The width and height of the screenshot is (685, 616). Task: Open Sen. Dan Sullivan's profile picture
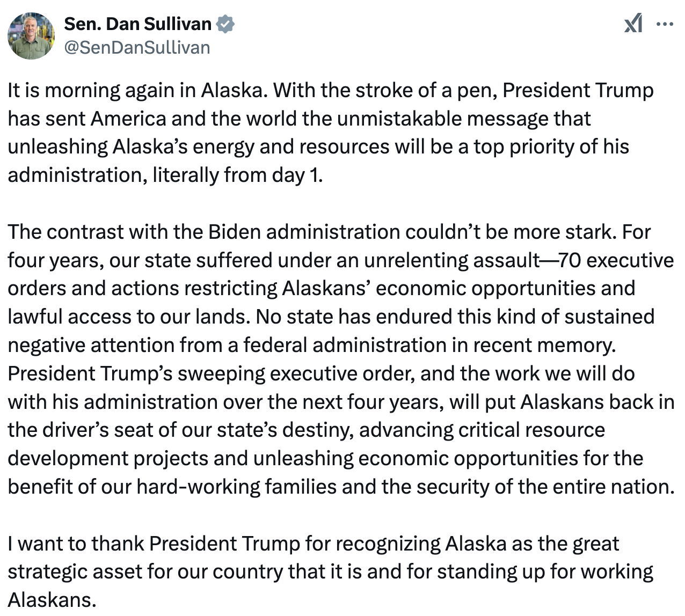(31, 36)
